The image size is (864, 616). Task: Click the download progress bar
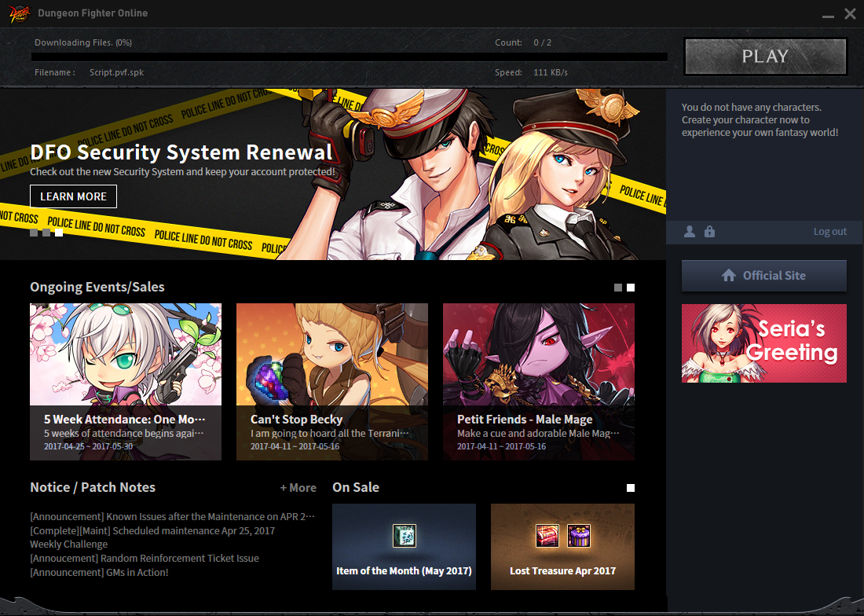[x=350, y=57]
